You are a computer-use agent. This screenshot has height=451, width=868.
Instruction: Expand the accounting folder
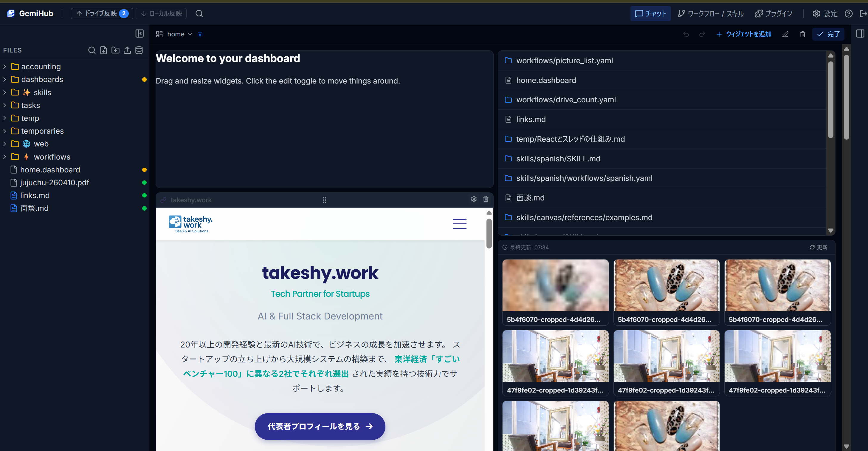point(5,67)
